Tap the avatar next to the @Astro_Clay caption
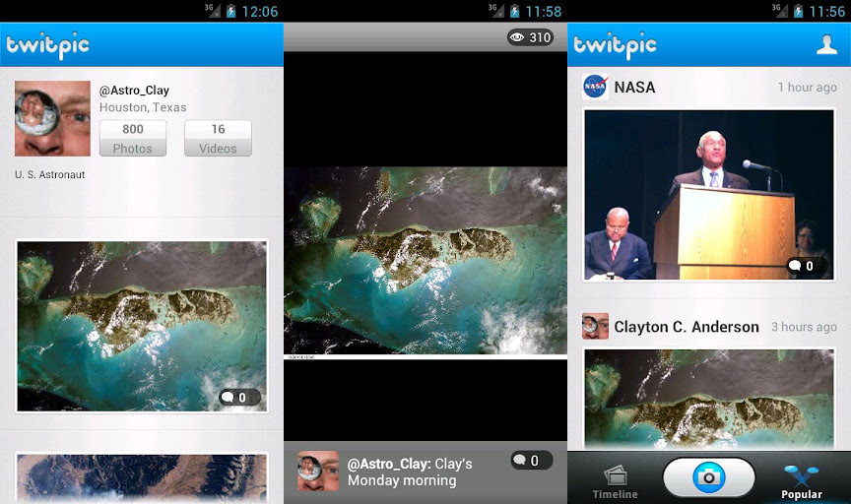This screenshot has height=504, width=851. coord(318,471)
